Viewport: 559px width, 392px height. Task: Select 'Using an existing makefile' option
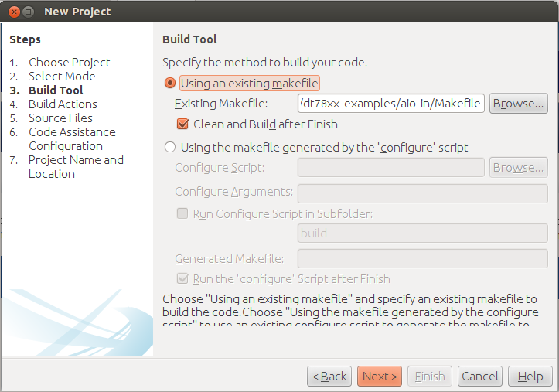(x=170, y=83)
